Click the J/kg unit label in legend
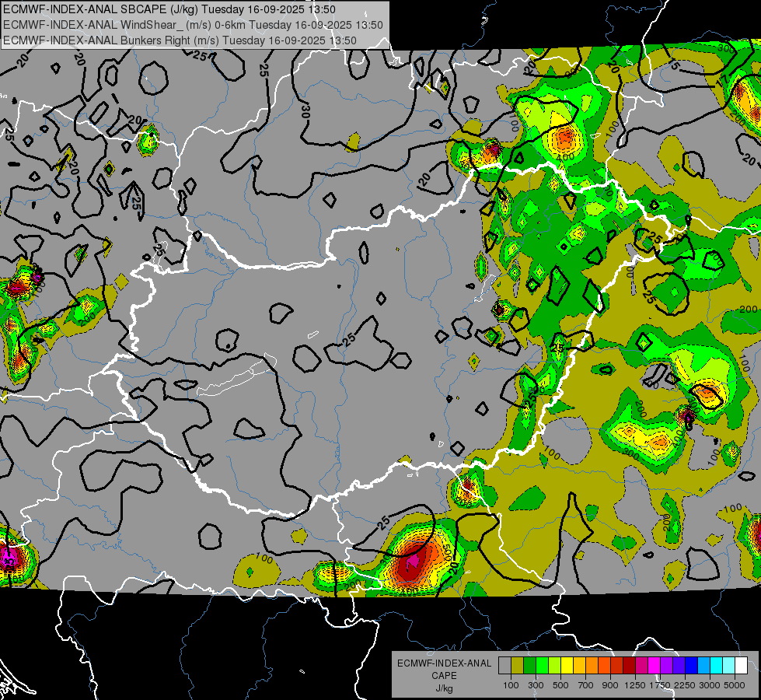The height and width of the screenshot is (700, 761). coord(444,688)
